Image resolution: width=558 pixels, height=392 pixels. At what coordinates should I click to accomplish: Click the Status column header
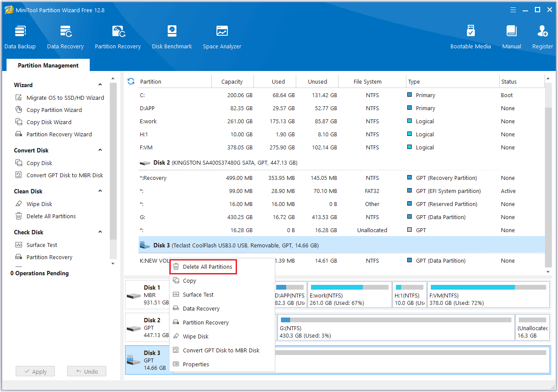(x=522, y=81)
